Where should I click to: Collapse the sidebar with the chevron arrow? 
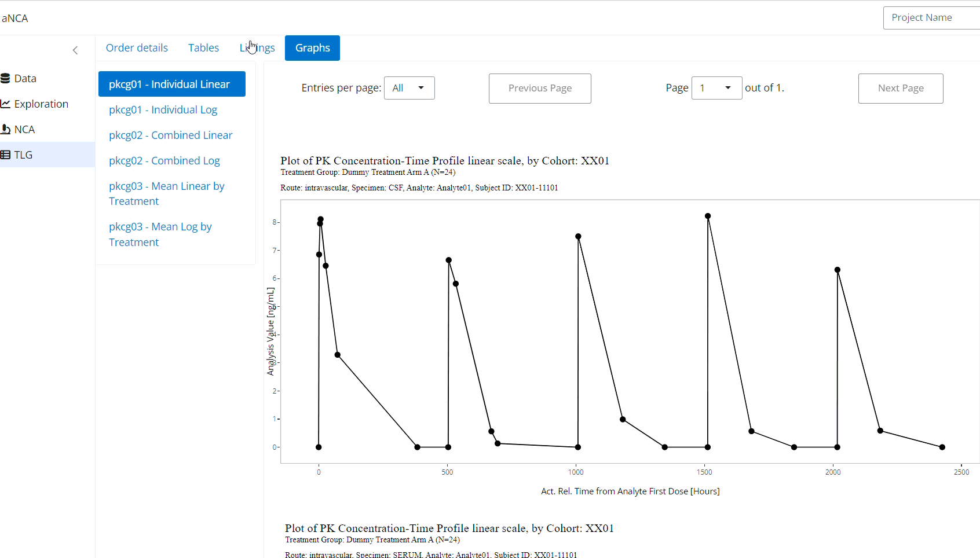click(75, 50)
